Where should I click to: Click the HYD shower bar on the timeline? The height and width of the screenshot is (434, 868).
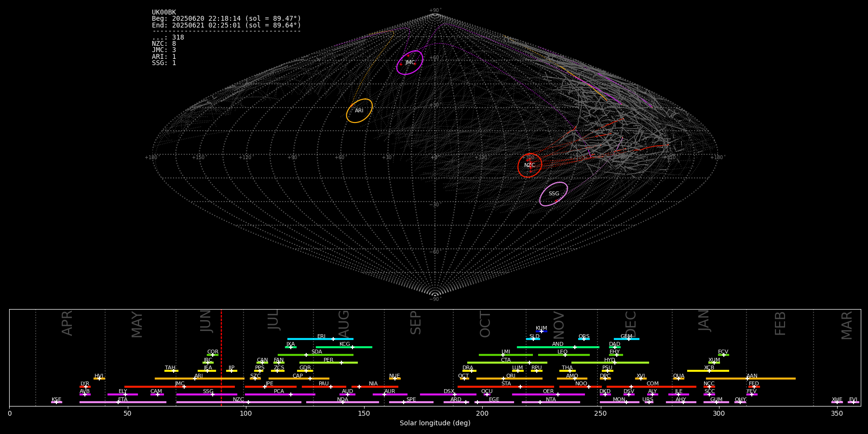[x=610, y=363]
